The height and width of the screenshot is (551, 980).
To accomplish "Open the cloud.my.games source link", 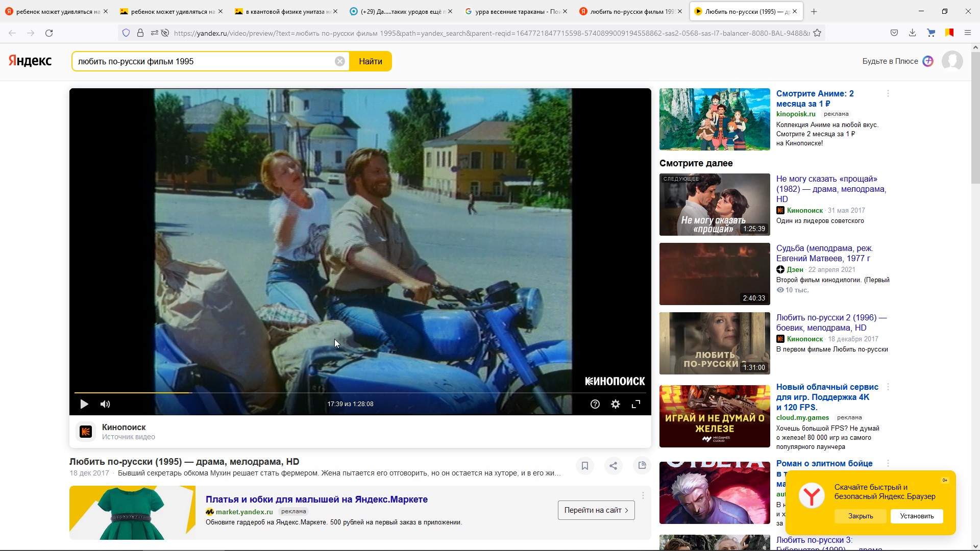I will click(x=802, y=418).
